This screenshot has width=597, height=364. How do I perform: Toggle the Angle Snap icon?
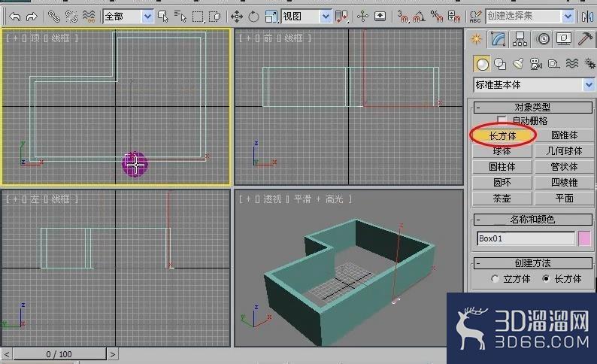click(x=420, y=17)
